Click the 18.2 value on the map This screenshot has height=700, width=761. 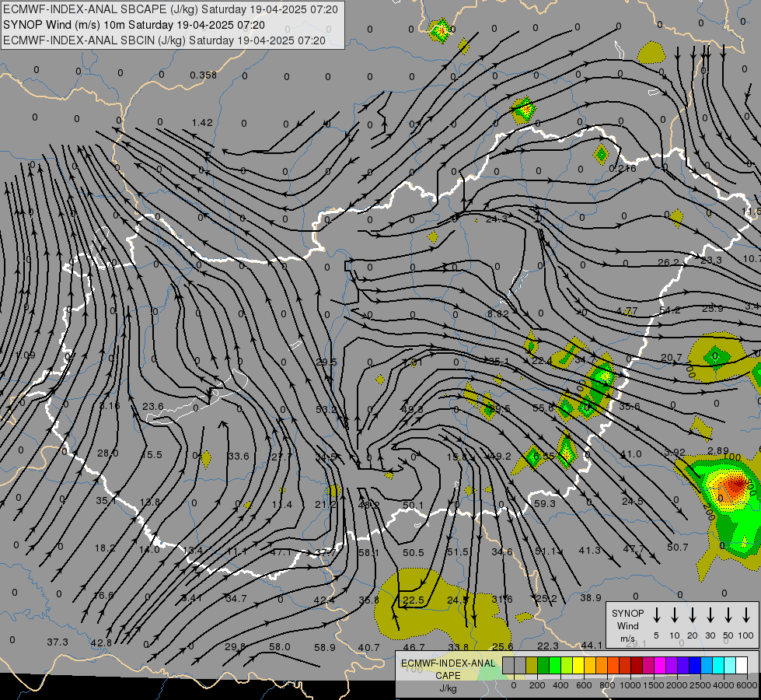coord(105,548)
